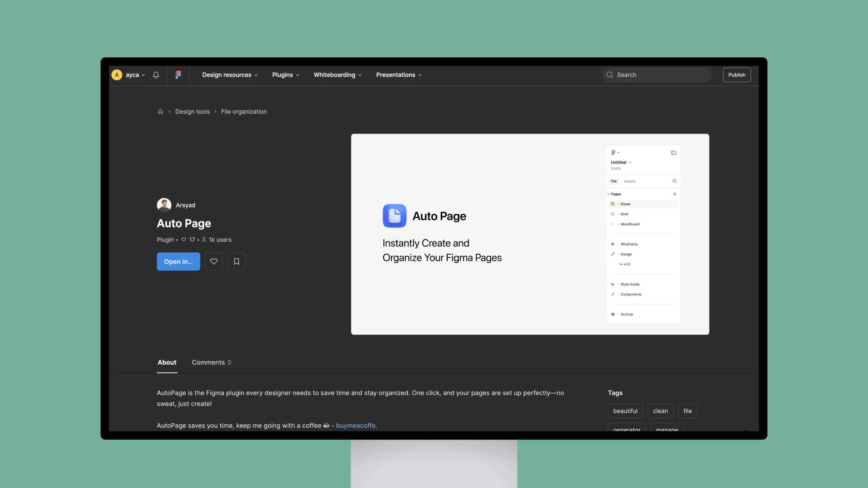Click the home breadcrumb icon
This screenshot has height=488, width=868.
[160, 111]
